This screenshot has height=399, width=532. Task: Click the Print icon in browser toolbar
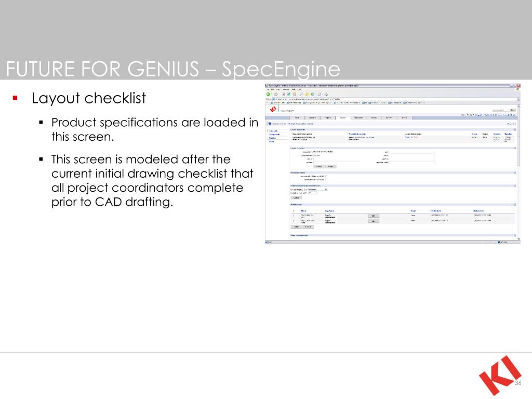(x=326, y=94)
